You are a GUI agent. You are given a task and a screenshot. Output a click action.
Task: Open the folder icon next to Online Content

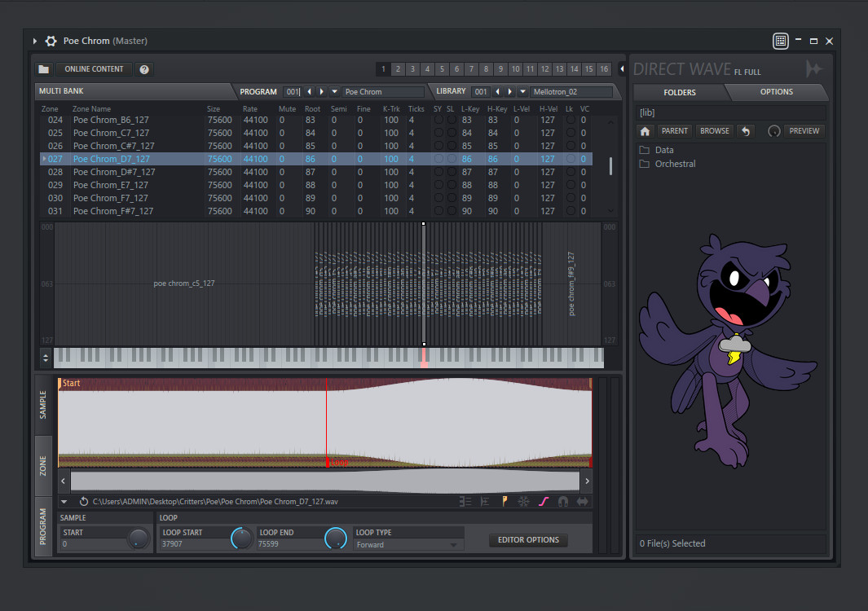43,69
